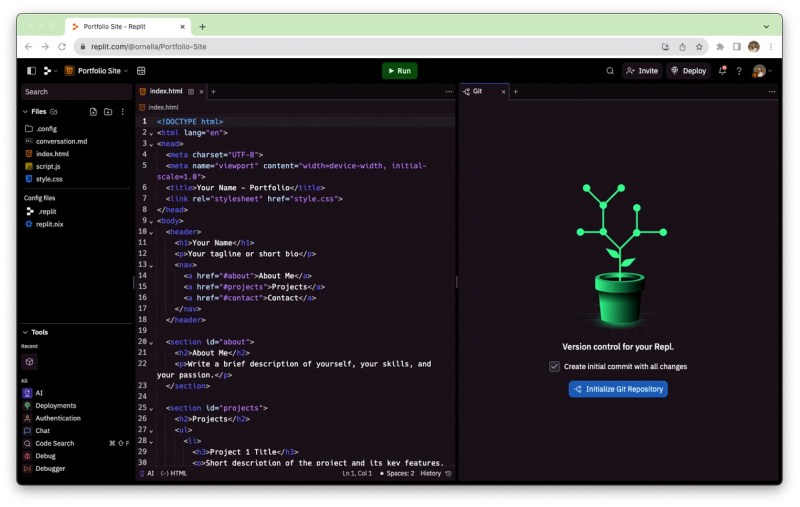Fold the about section at line 20
This screenshot has width=800, height=507.
(x=152, y=343)
